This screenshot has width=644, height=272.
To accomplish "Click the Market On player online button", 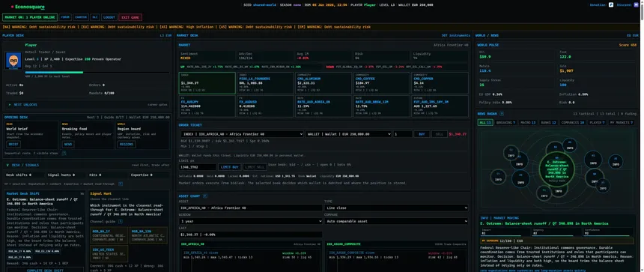I will click(30, 17).
